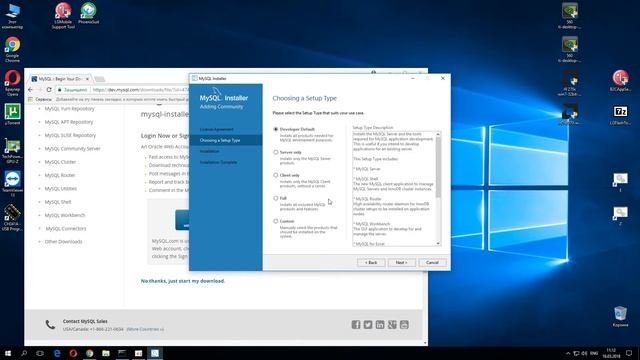Open the Twitter icon in page footer
Screen dimensions: 640x360
(x=368, y=324)
